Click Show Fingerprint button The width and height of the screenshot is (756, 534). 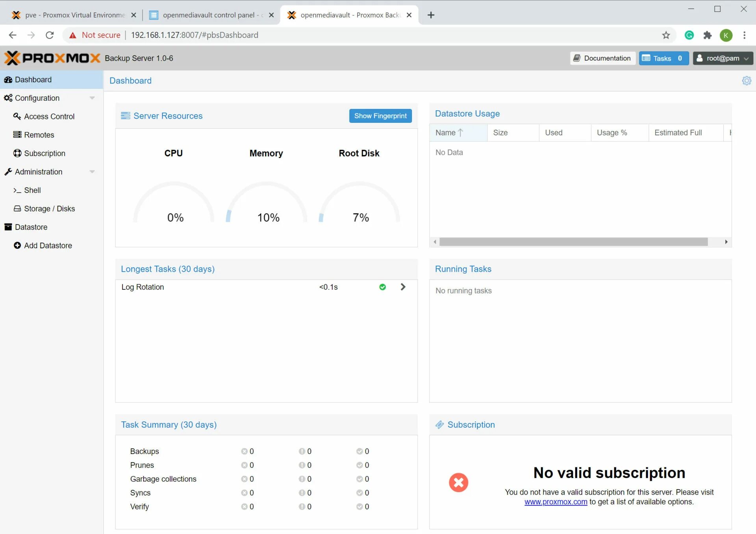[x=380, y=116]
